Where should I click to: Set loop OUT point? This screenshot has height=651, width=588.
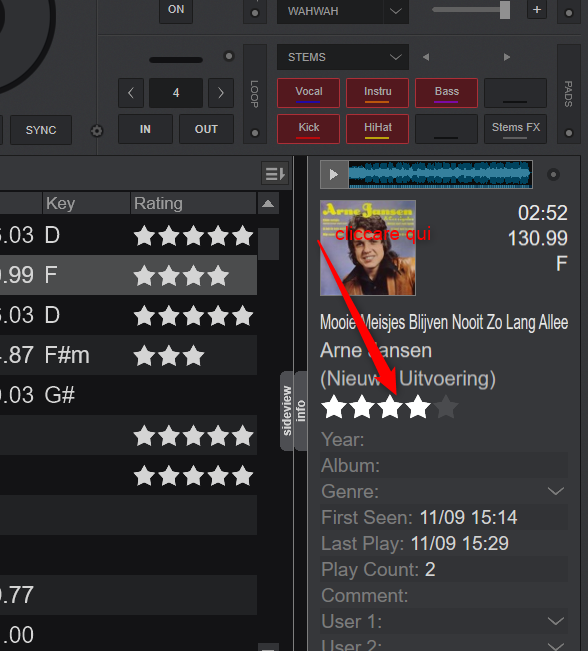click(206, 129)
